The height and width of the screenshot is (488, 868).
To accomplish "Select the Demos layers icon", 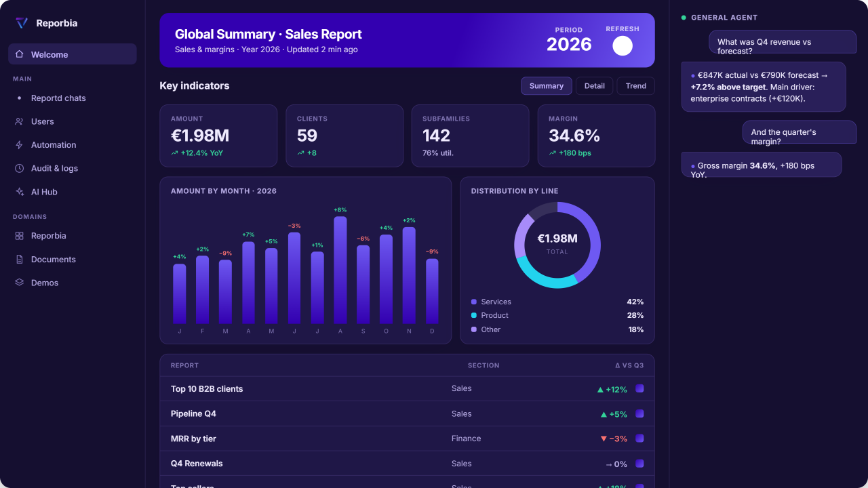I will (x=19, y=283).
